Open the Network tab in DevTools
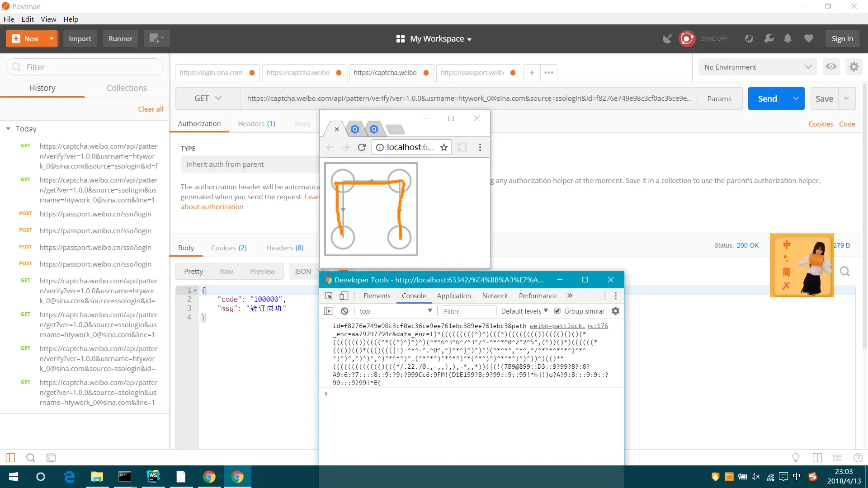Image resolution: width=868 pixels, height=488 pixels. [x=495, y=296]
